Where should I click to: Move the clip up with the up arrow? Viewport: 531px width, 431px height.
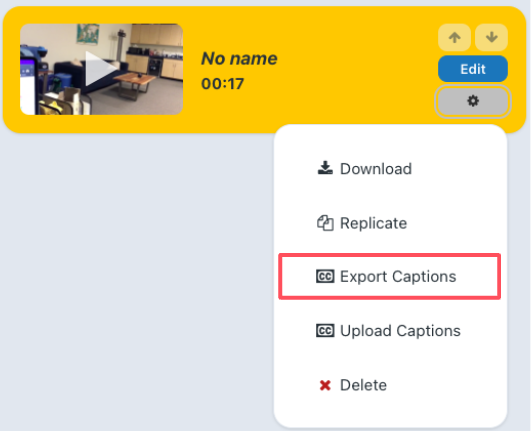point(454,37)
